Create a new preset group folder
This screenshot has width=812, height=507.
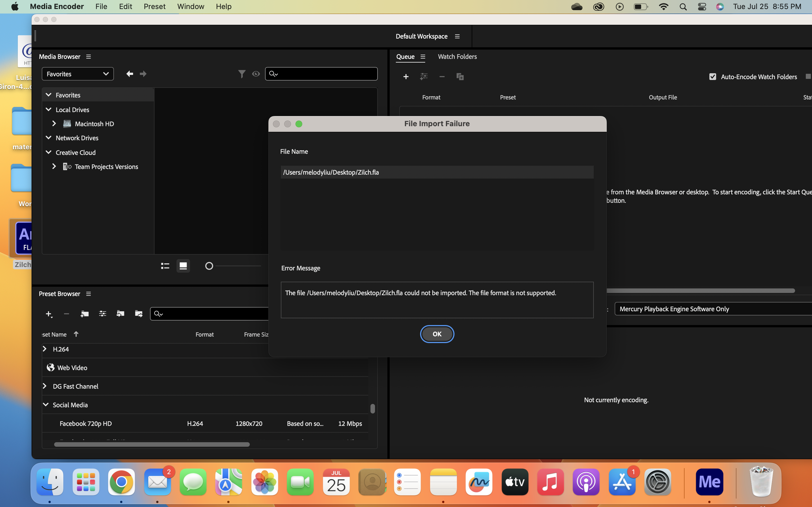(85, 314)
